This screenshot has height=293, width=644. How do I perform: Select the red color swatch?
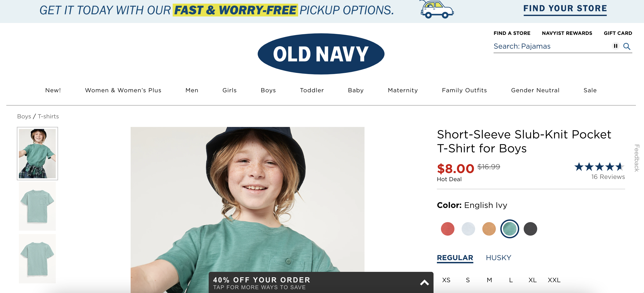pos(447,229)
